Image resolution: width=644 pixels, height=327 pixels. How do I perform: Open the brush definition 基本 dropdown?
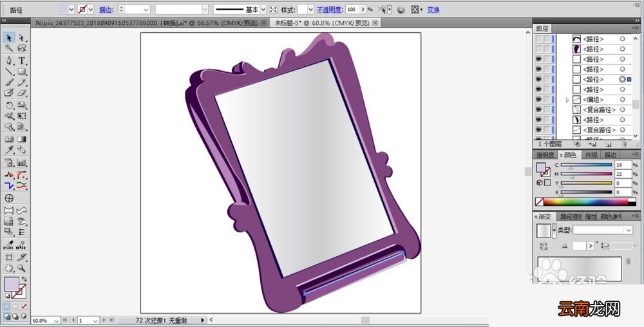point(263,10)
